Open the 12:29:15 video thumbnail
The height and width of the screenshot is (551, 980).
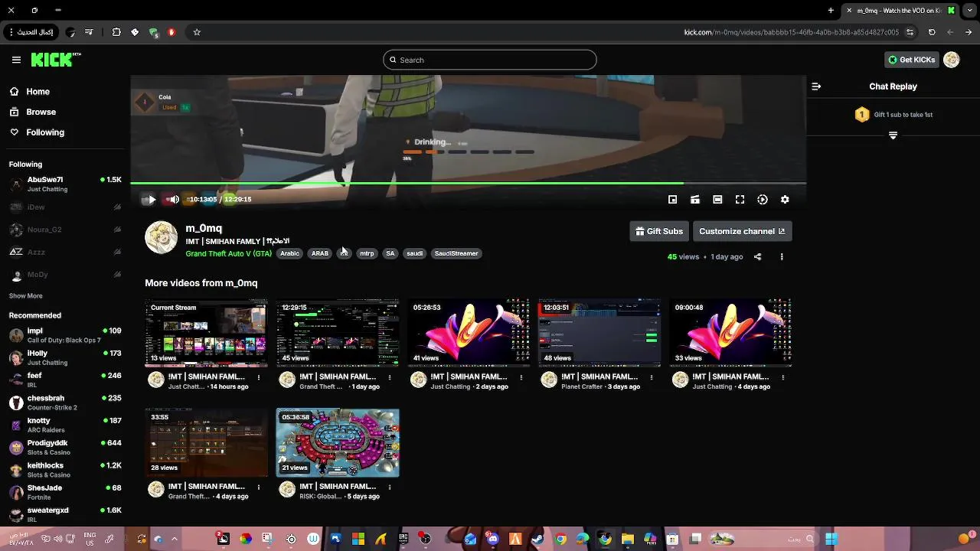[338, 333]
